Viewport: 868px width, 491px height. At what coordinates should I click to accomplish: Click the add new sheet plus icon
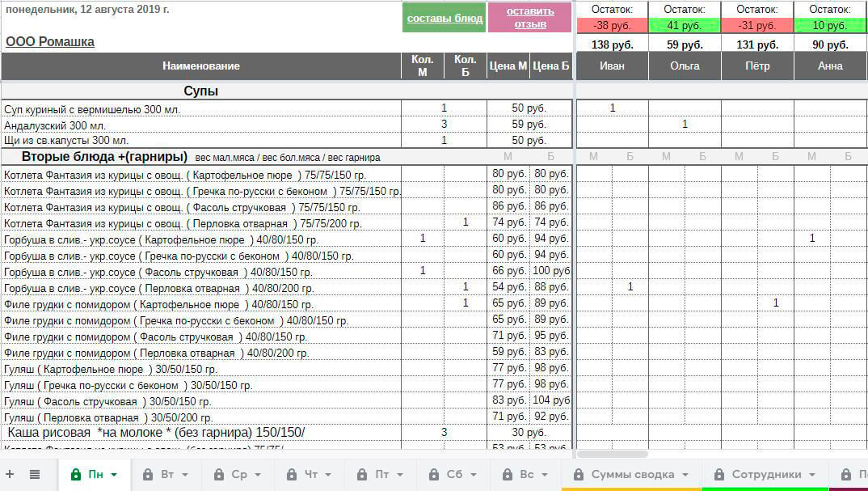click(10, 475)
